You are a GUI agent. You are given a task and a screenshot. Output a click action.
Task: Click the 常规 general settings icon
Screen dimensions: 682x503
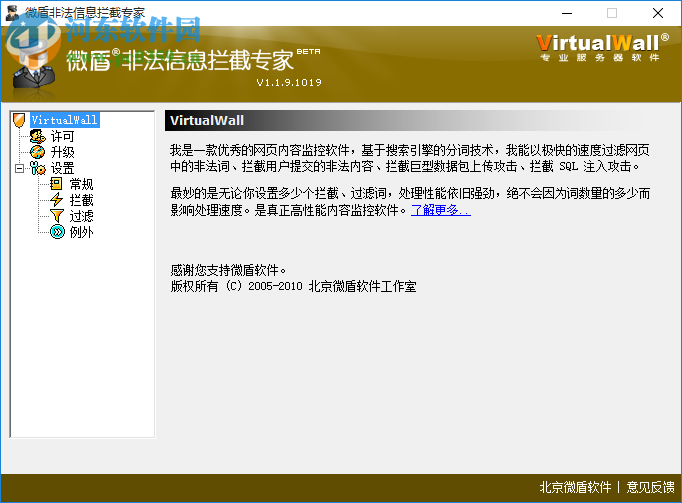point(57,184)
